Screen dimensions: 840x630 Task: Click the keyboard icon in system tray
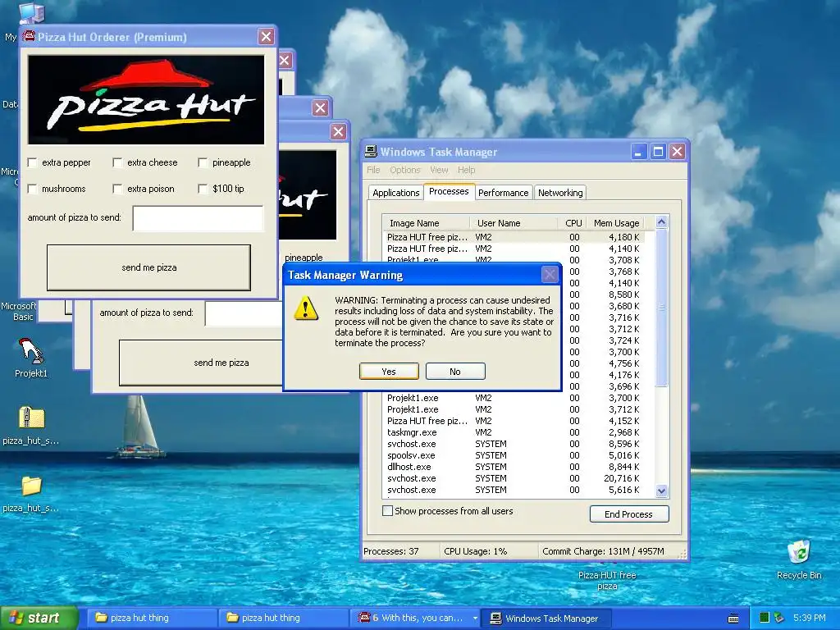(x=733, y=619)
